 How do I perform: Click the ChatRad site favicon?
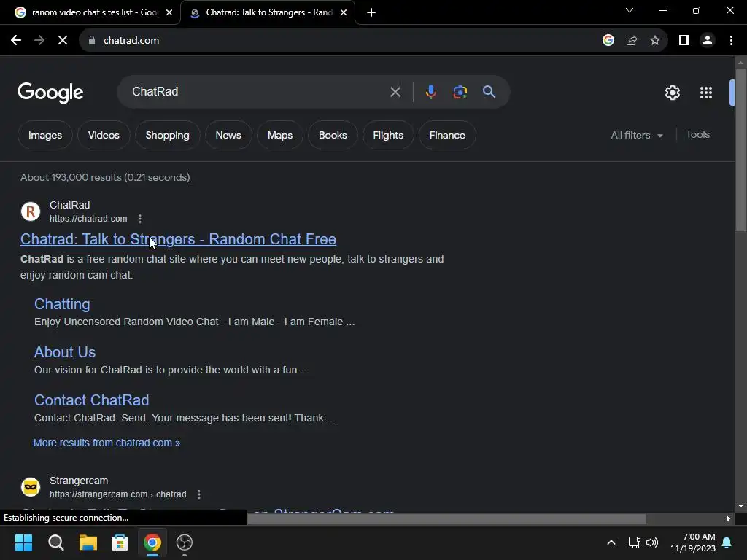tap(31, 211)
